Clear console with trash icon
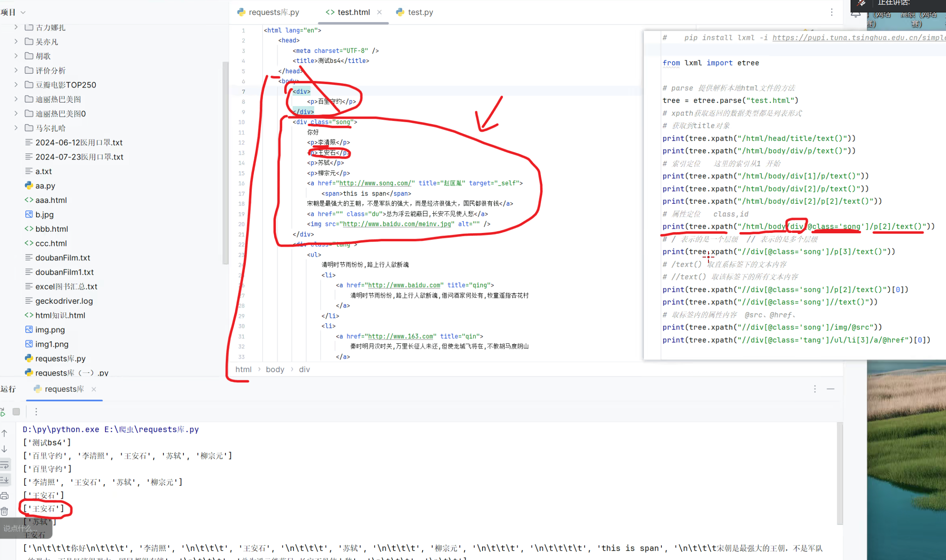The width and height of the screenshot is (946, 560). tap(5, 511)
